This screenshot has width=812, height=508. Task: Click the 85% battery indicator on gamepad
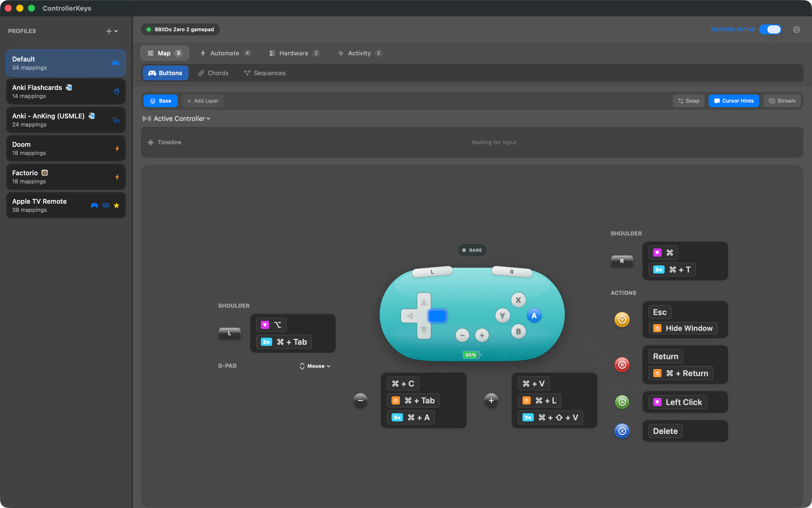(471, 355)
